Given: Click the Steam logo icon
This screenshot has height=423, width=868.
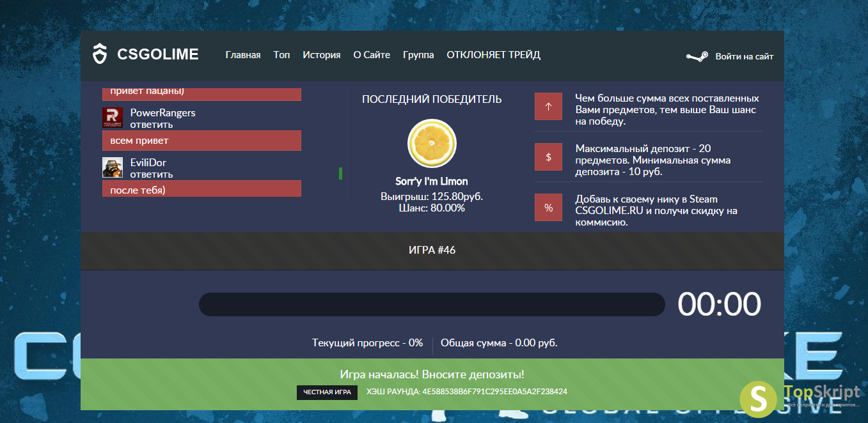Looking at the screenshot, I should pyautogui.click(x=697, y=56).
